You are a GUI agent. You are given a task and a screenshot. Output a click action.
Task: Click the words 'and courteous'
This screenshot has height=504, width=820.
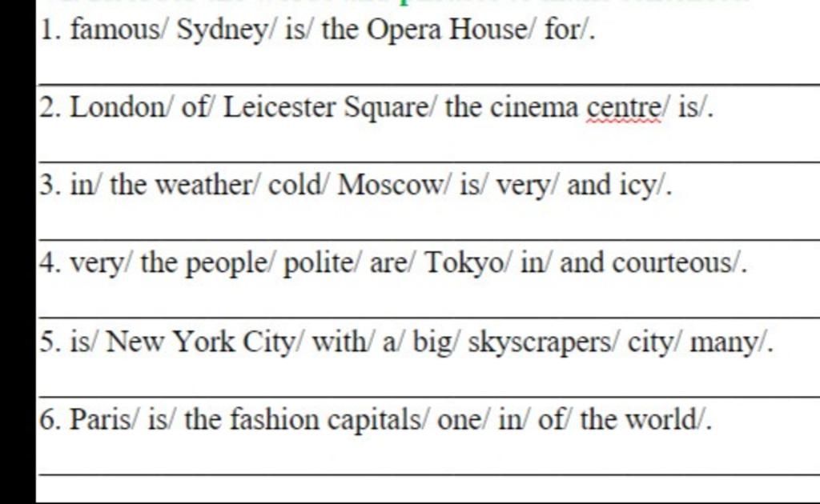[x=647, y=262]
